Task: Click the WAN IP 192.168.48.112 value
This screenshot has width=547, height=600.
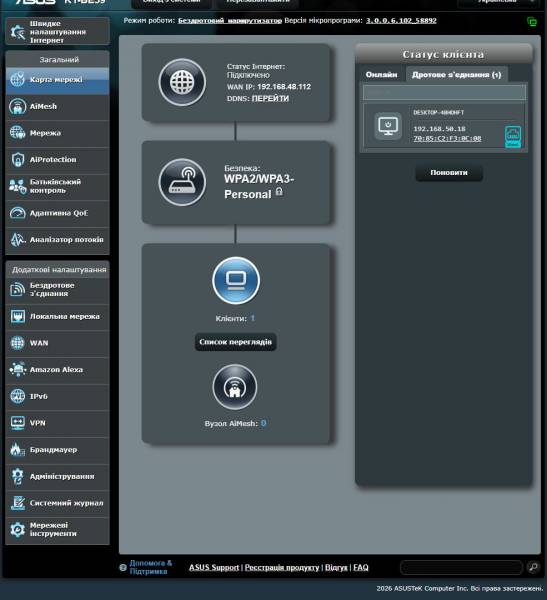Action: click(284, 87)
